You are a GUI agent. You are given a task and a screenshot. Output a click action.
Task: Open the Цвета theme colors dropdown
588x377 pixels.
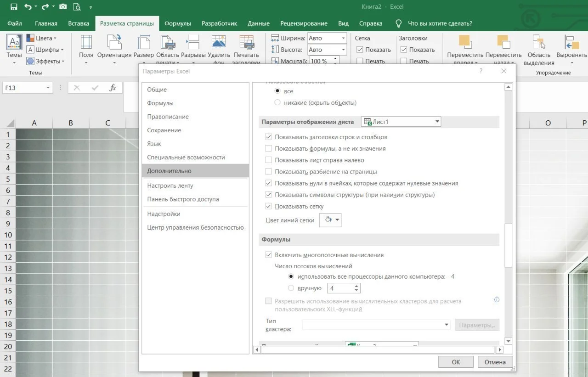[41, 38]
